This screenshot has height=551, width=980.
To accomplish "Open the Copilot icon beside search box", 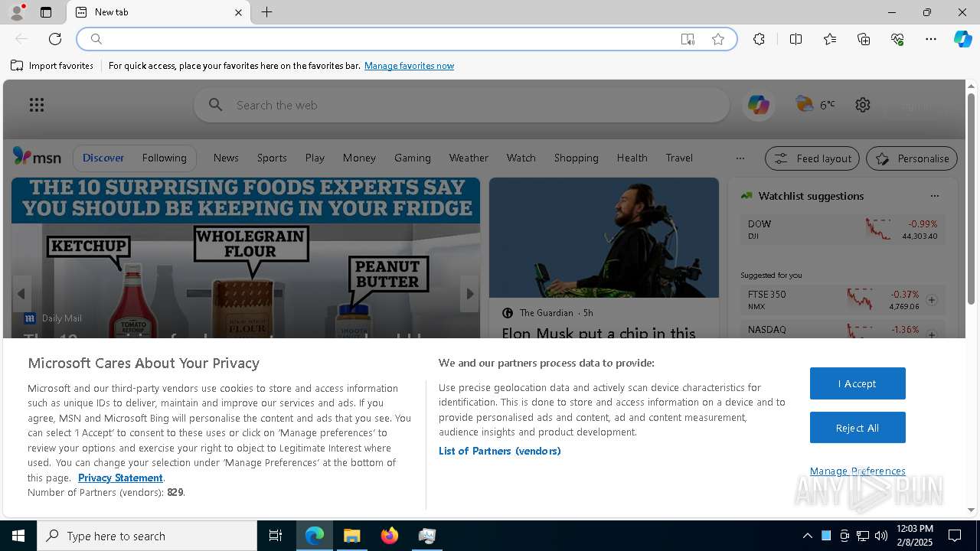I will coord(759,105).
